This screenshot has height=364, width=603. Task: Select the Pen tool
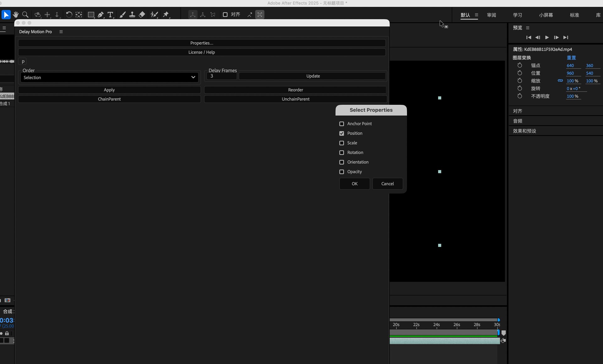pyautogui.click(x=100, y=14)
